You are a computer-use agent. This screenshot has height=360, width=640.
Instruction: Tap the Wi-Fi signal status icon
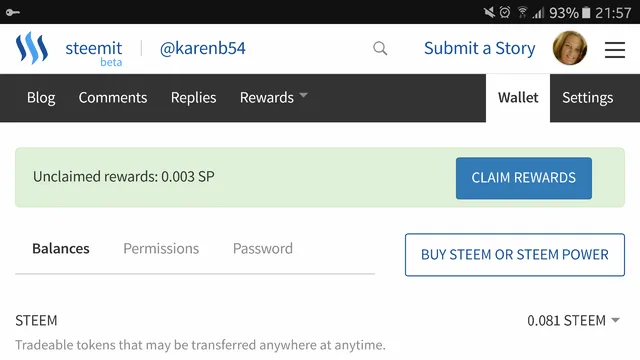click(x=522, y=12)
